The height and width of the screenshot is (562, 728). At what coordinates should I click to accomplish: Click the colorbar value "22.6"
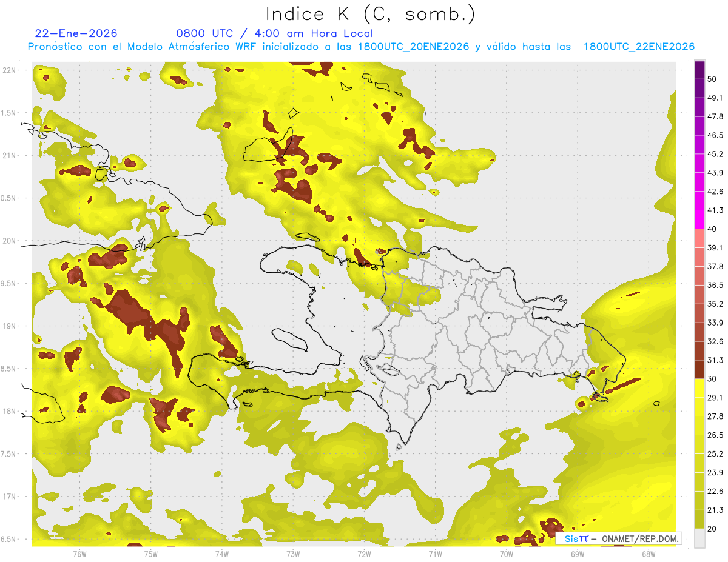pos(716,491)
